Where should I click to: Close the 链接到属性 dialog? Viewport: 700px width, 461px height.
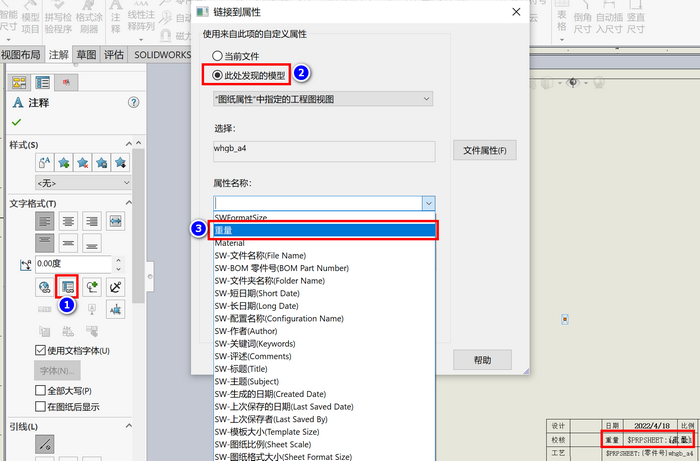tap(516, 12)
